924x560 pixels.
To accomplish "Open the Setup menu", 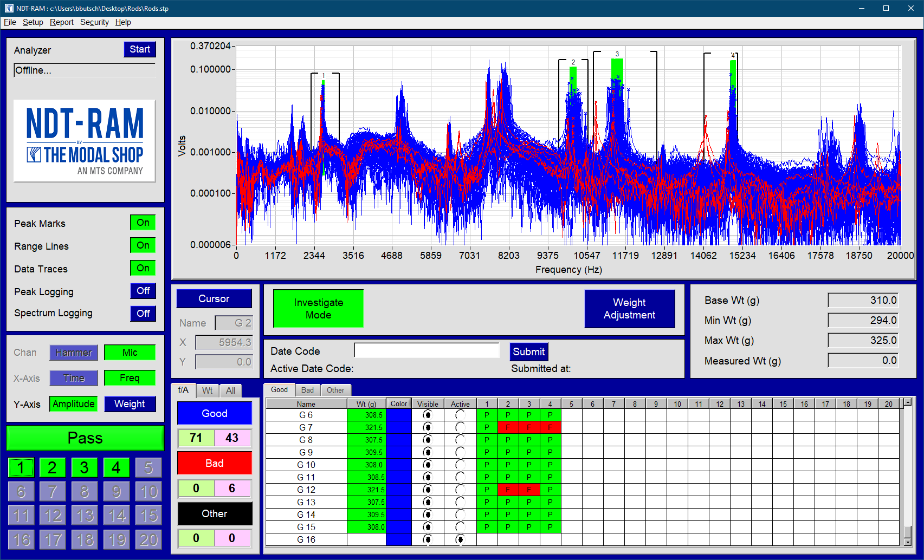I will coord(33,22).
